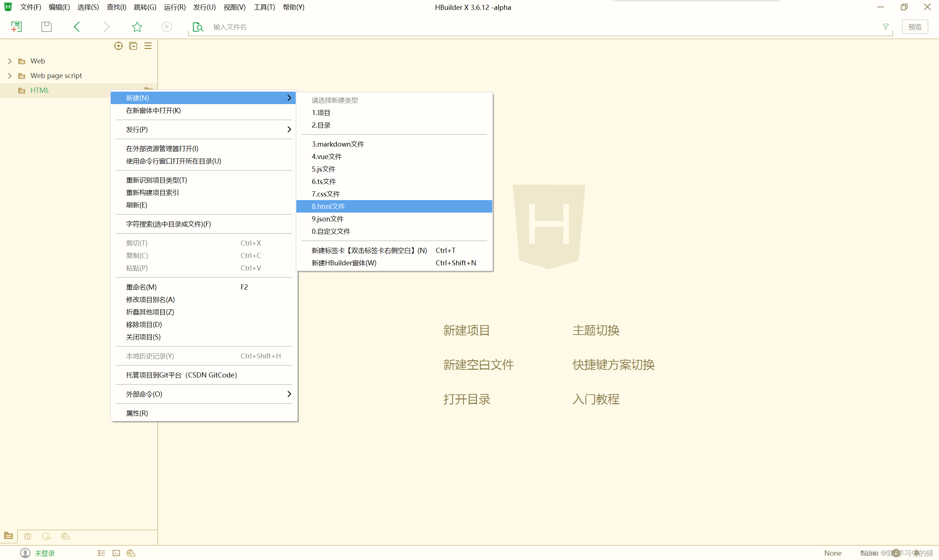
Task: Open the 文件(F) menu
Action: [30, 7]
